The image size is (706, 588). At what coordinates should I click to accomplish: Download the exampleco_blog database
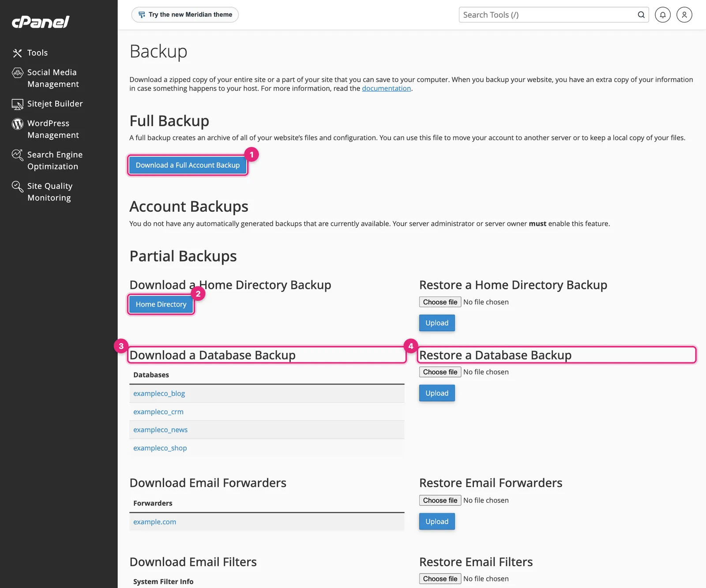(x=159, y=393)
